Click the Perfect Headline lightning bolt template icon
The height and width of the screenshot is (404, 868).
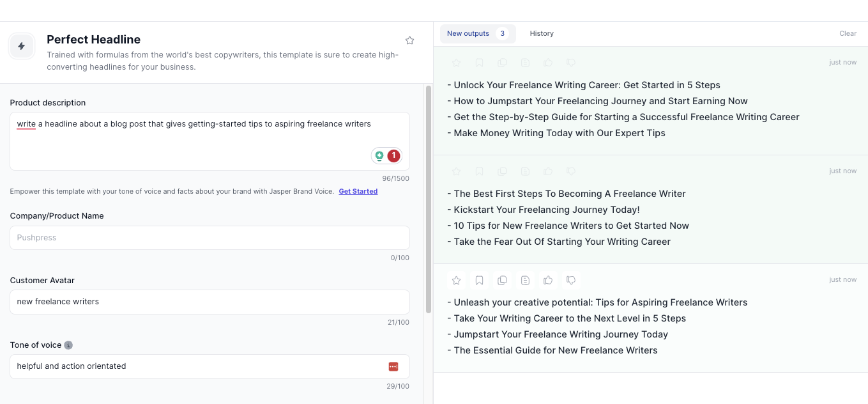21,46
